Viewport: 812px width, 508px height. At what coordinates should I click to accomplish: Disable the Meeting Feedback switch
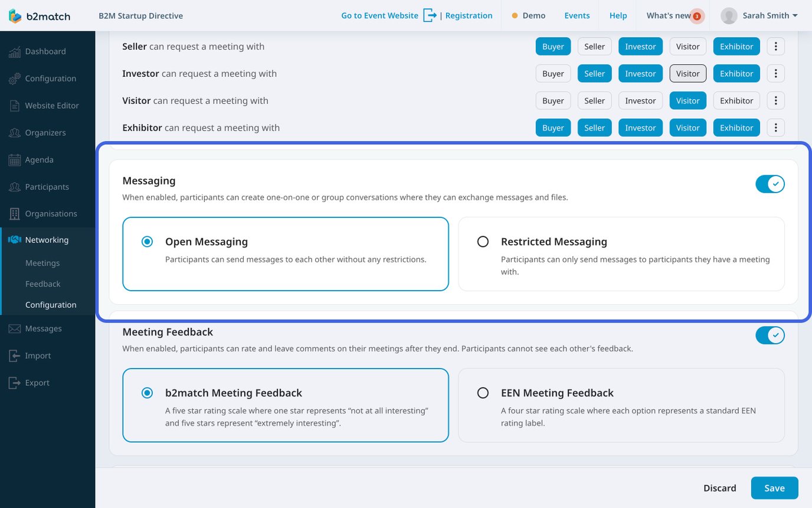(x=770, y=335)
